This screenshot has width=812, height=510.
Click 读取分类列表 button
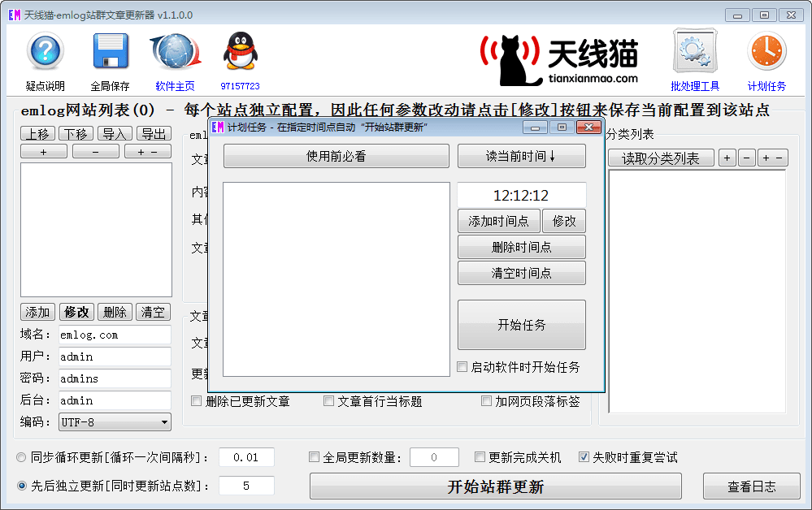coord(661,158)
